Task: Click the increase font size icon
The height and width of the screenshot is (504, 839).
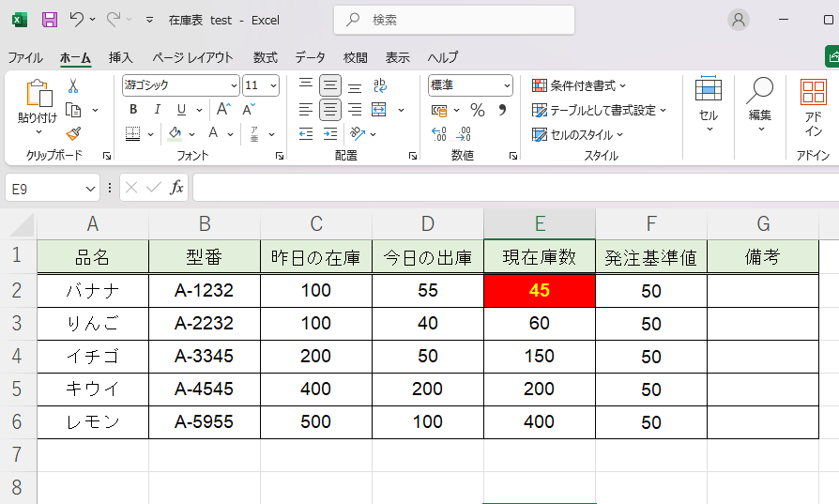Action: (x=223, y=110)
